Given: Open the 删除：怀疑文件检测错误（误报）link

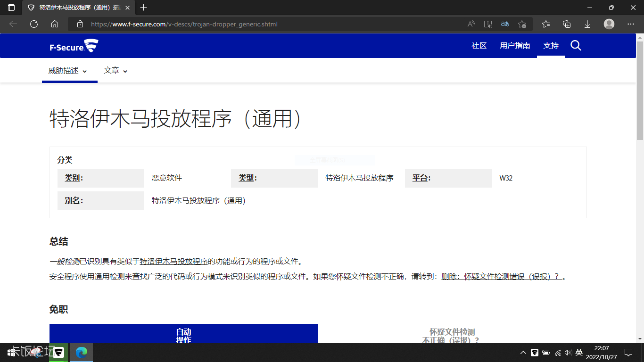Looking at the screenshot, I should pos(502,277).
